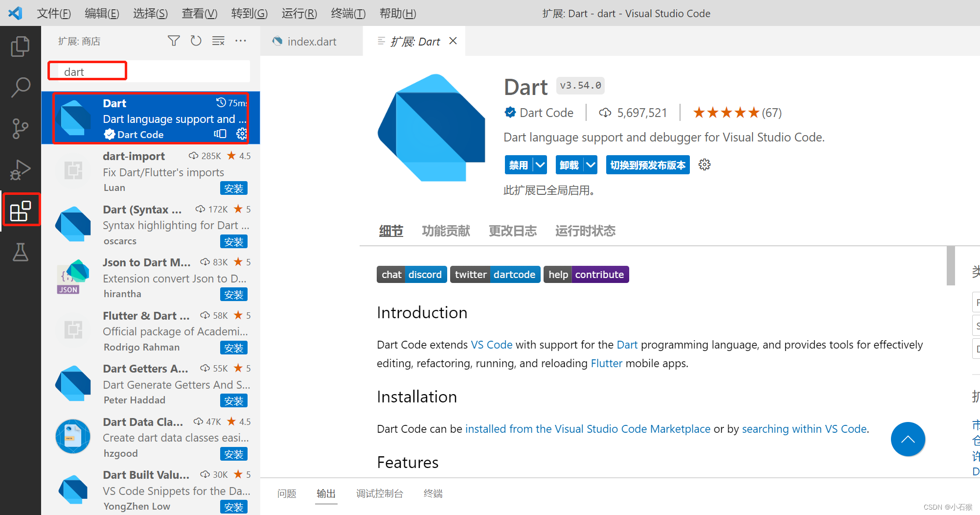
Task: Install the Flutter & Dart extension by Rodrigo Rahman
Action: (x=234, y=348)
